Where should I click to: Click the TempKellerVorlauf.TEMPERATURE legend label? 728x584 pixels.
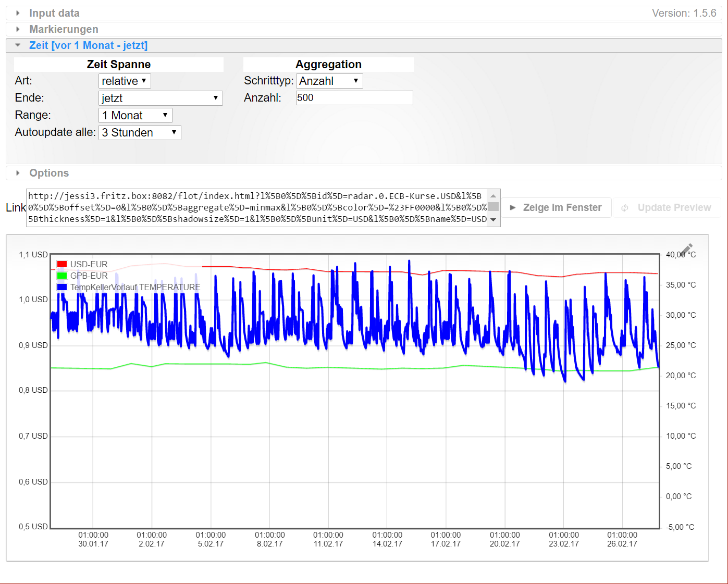(x=135, y=287)
